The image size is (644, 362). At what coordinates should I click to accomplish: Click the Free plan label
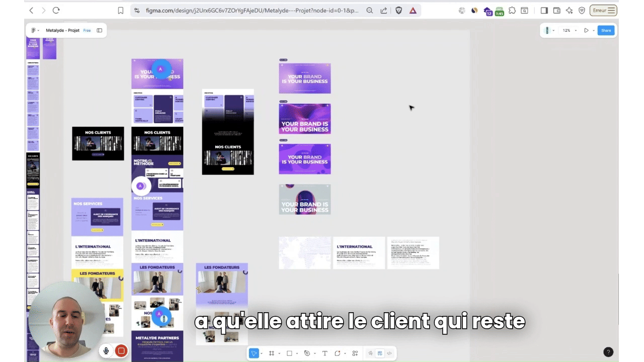click(87, 31)
